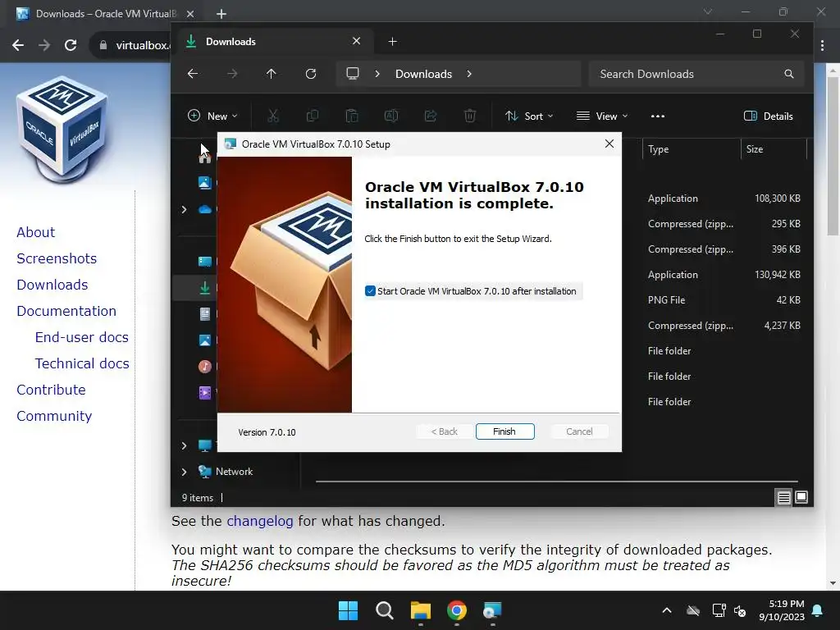Viewport: 840px width, 630px height.
Task: Open the View dropdown
Action: [x=601, y=116]
